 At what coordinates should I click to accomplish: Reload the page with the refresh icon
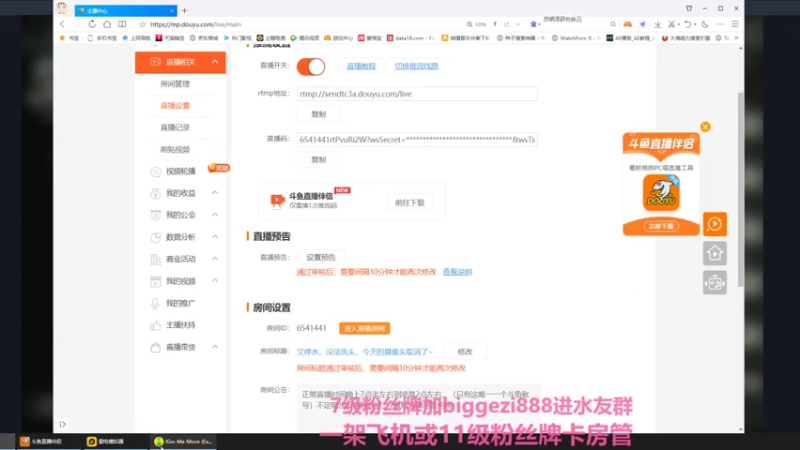[x=92, y=24]
